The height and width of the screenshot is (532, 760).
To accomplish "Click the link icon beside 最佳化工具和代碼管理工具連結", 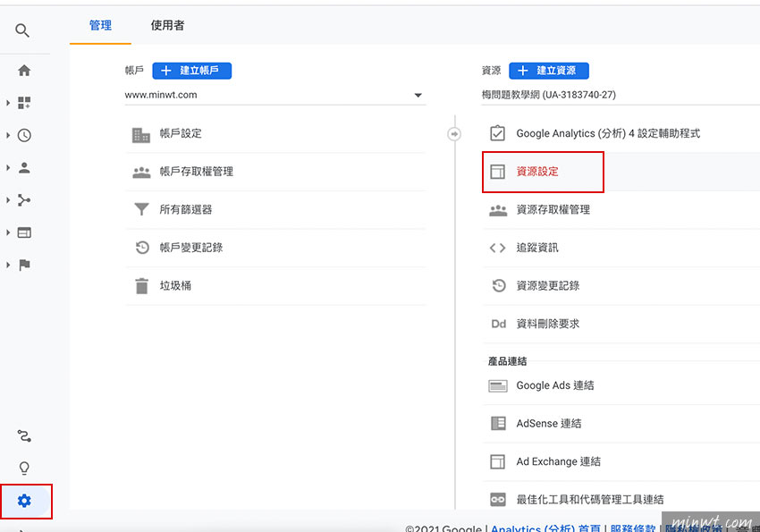I will [498, 500].
